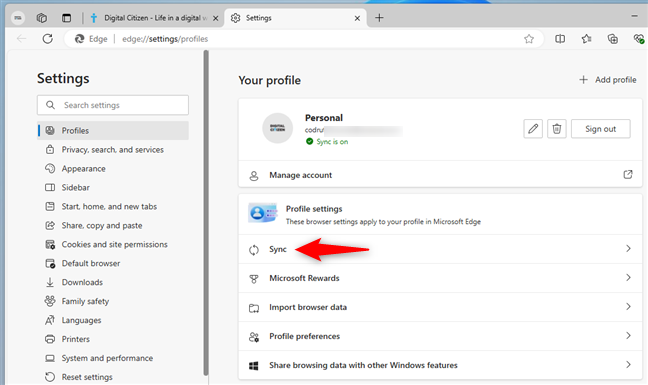Open the Collections icon

point(612,39)
